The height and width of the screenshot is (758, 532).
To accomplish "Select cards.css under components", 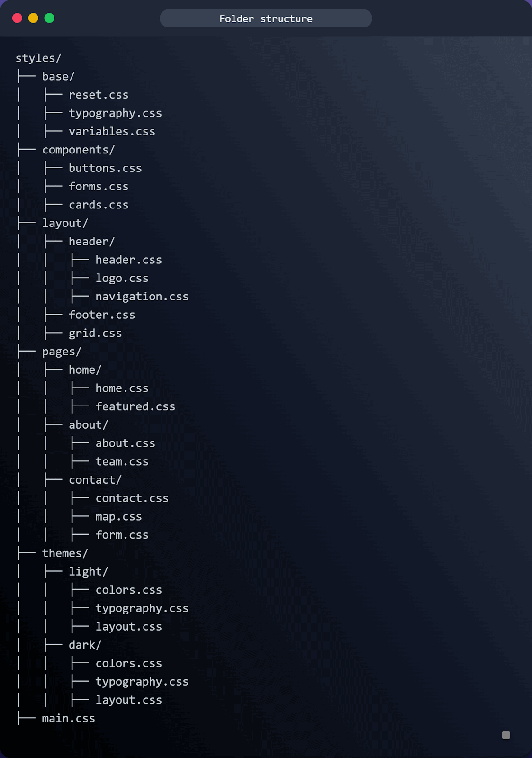I will [x=99, y=205].
